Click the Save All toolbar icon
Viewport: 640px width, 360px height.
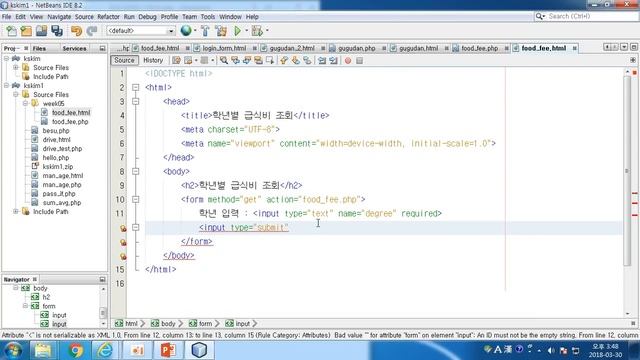point(57,31)
